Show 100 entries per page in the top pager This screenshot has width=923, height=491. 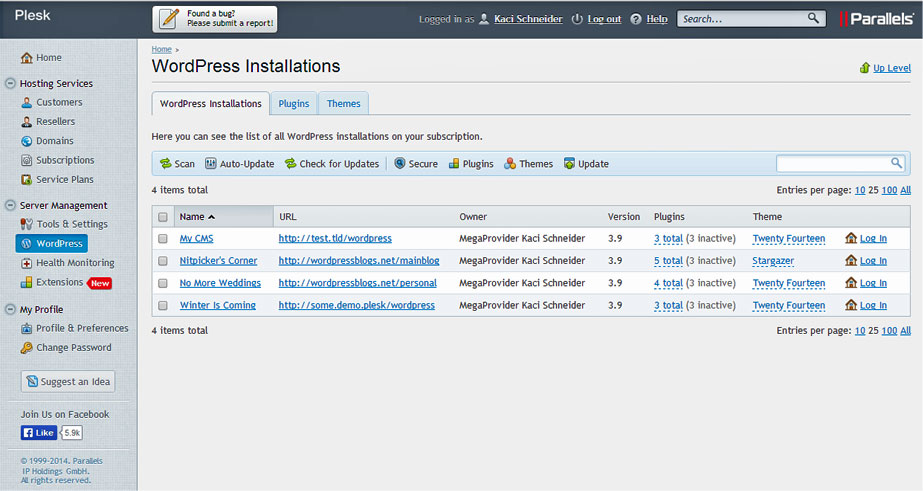click(889, 190)
